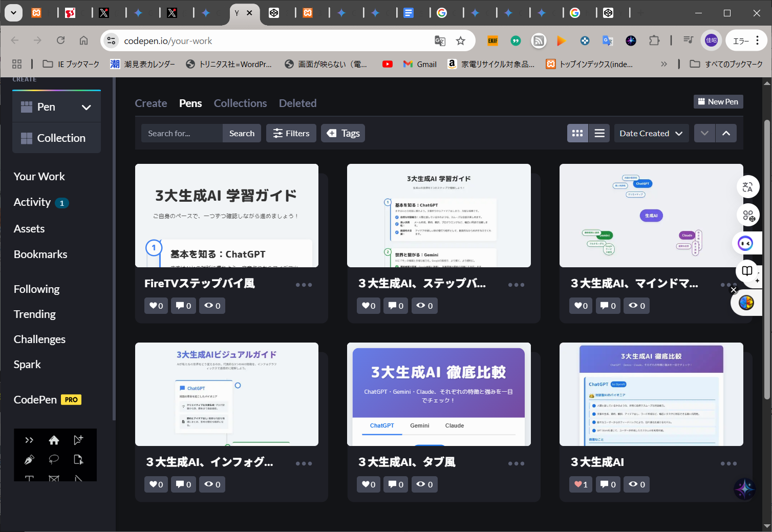
Task: Switch to the Pens tab
Action: tap(190, 103)
